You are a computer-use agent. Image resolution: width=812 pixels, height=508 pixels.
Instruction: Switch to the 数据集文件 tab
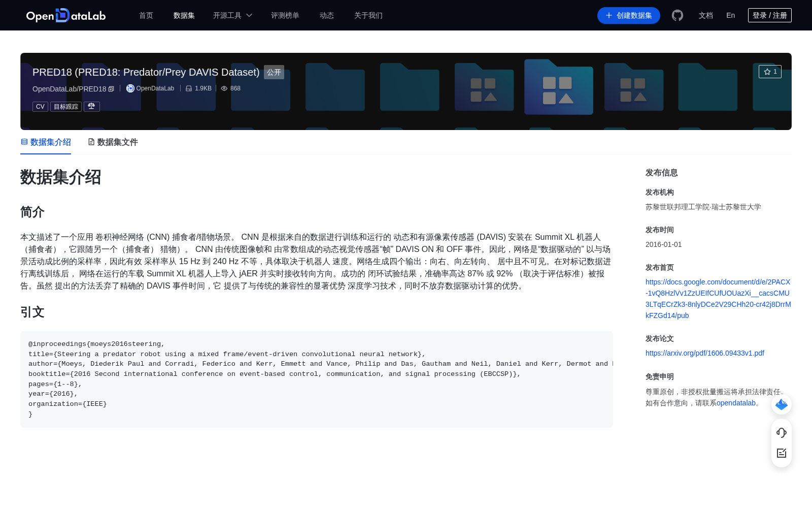pos(113,142)
